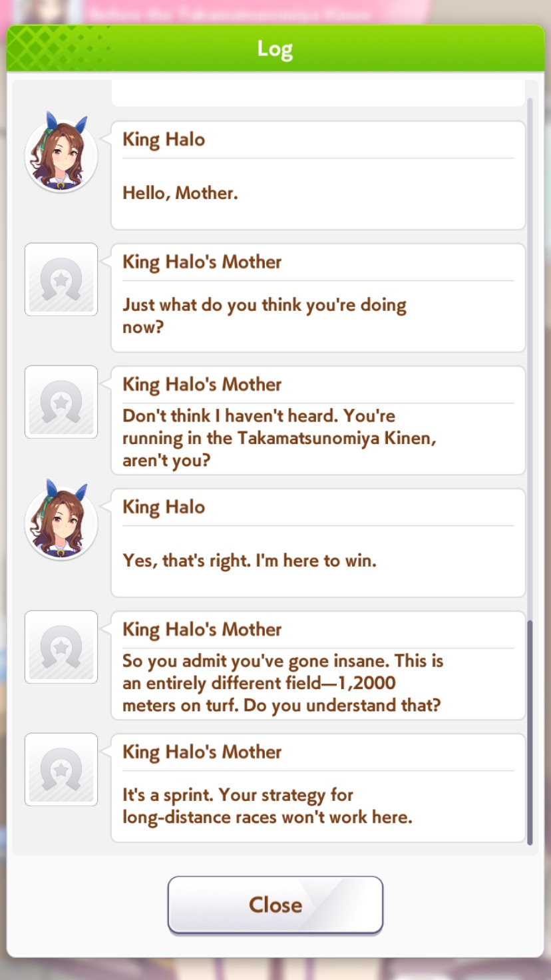Image resolution: width=551 pixels, height=980 pixels.
Task: Click the horseshoe icon beside "So you admit you've gone insane"
Action: [x=61, y=647]
